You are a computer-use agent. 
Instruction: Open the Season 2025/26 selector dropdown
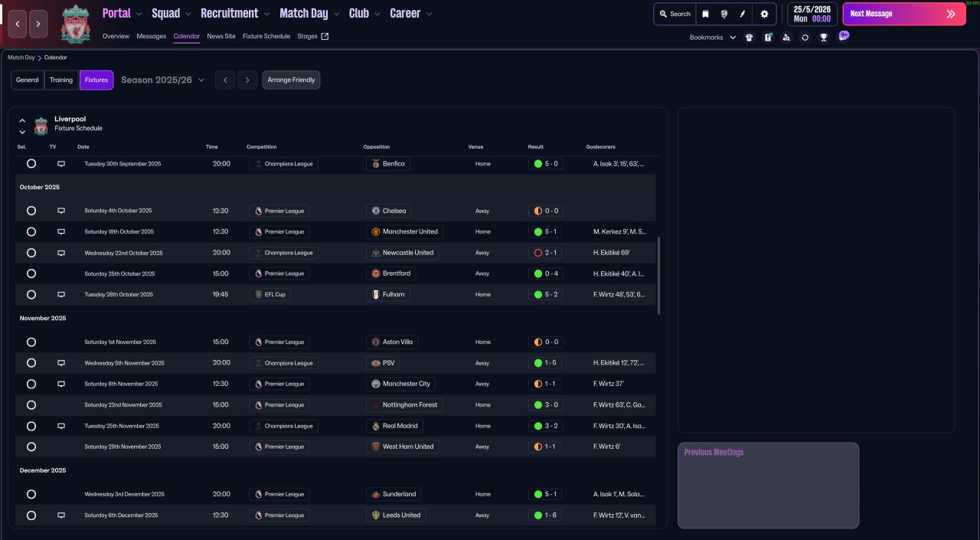[163, 80]
